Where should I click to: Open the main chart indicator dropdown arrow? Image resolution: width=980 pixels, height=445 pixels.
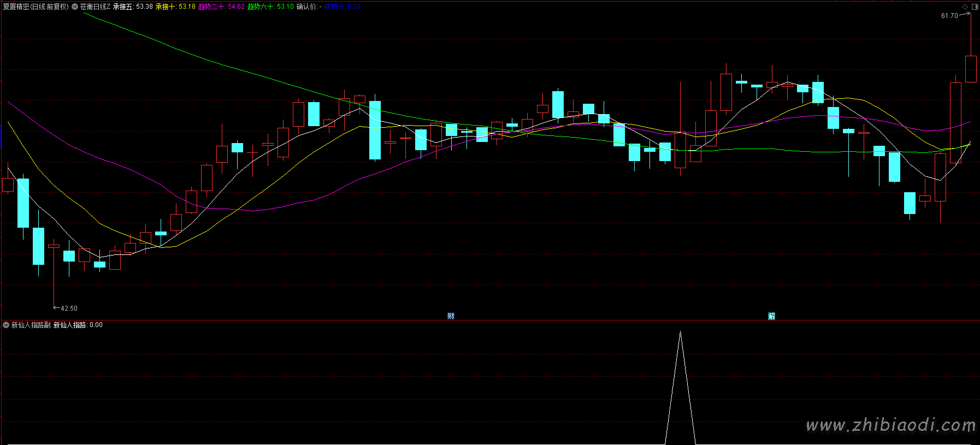pyautogui.click(x=75, y=7)
